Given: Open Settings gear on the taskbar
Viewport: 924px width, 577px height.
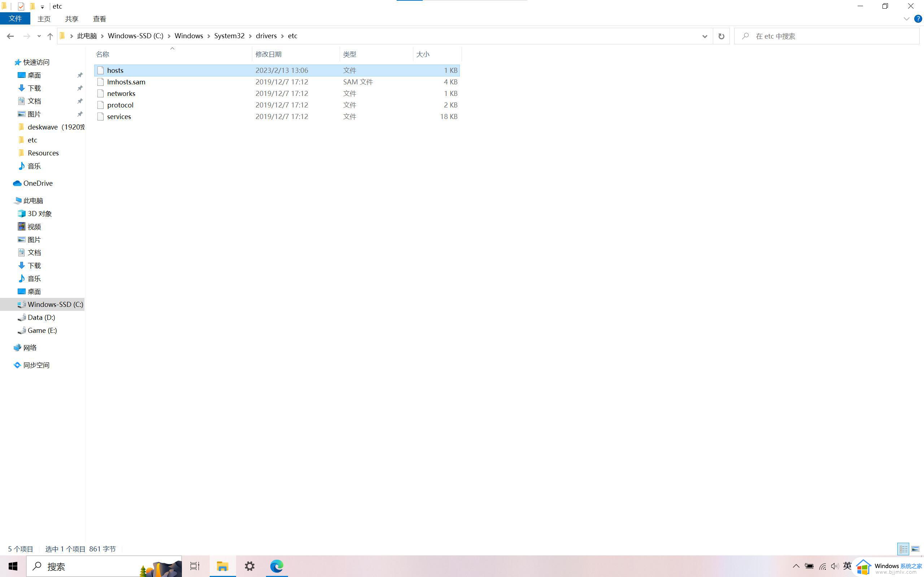Looking at the screenshot, I should pyautogui.click(x=249, y=566).
